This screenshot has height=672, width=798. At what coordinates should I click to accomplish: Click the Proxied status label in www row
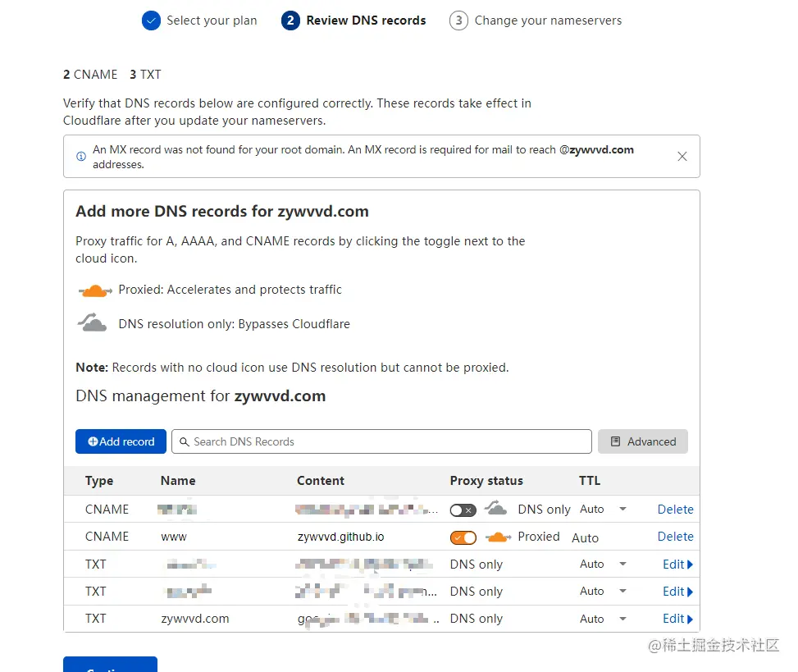539,537
